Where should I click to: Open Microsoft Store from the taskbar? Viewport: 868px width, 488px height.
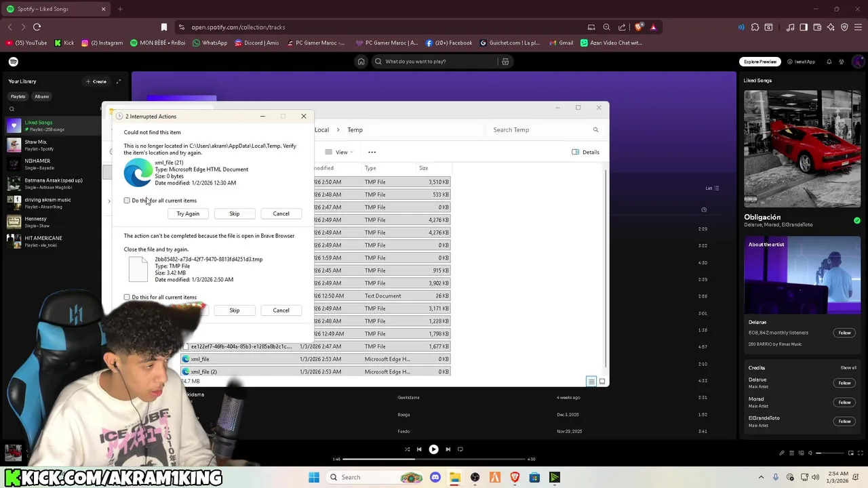click(534, 477)
